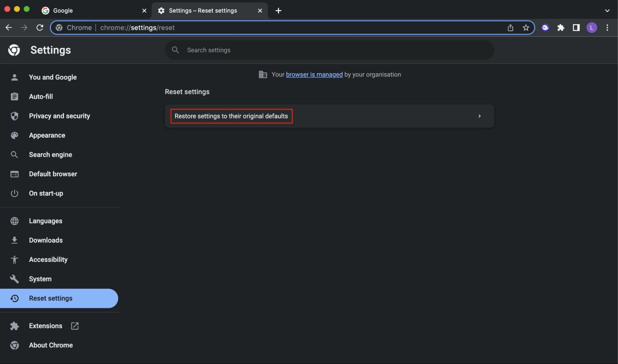Open Downloads settings section
The image size is (618, 364).
click(x=59, y=240)
